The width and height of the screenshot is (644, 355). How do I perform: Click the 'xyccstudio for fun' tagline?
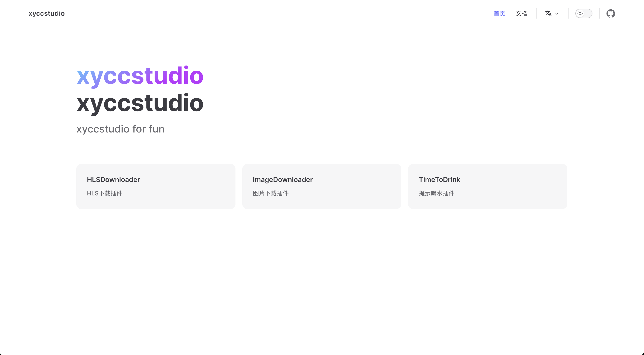[120, 129]
